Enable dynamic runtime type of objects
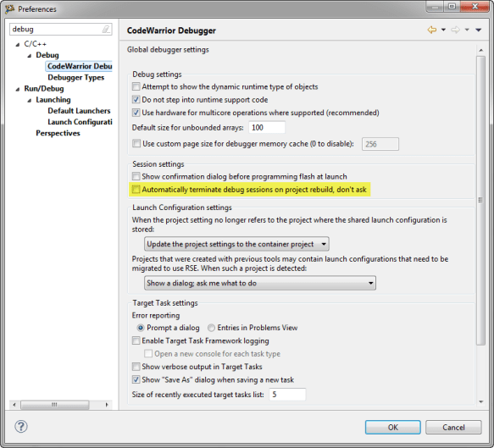The width and height of the screenshot is (494, 448). pos(136,86)
